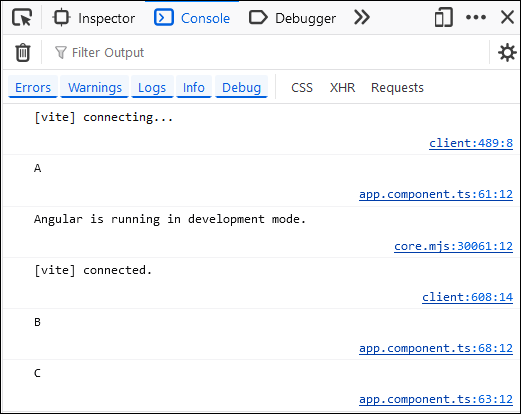Toggle the Errors filter
521x414 pixels.
click(x=33, y=87)
